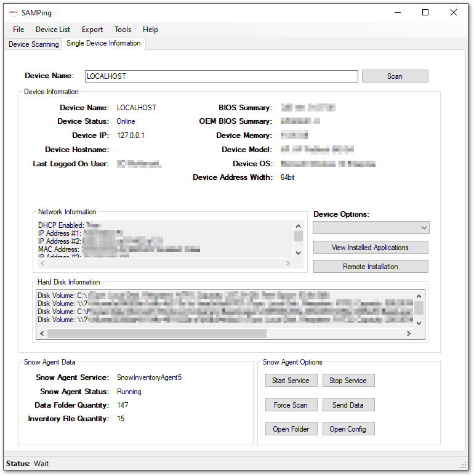Open the Device List menu
The height and width of the screenshot is (476, 474).
click(53, 29)
